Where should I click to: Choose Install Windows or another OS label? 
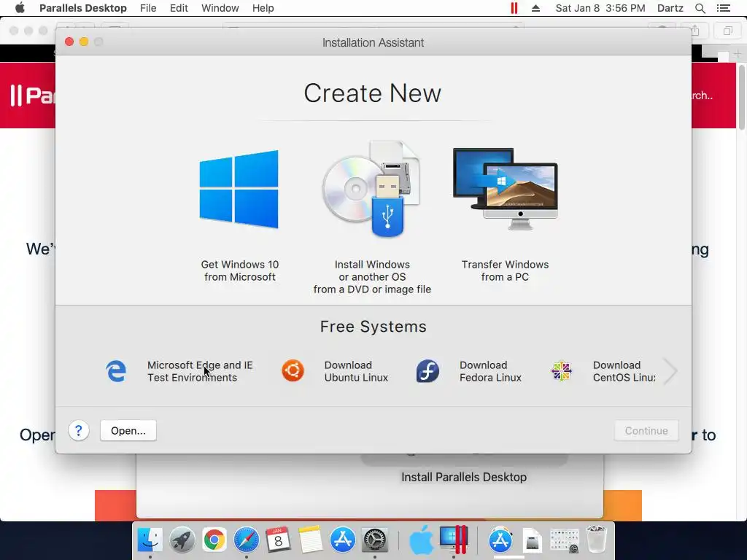coord(372,276)
